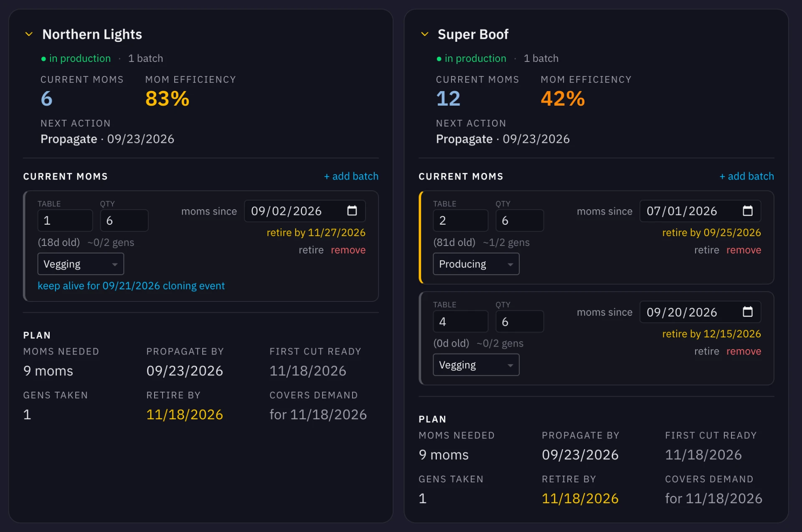Retire Super Boof table 4 batch
The height and width of the screenshot is (532, 802).
click(x=707, y=351)
